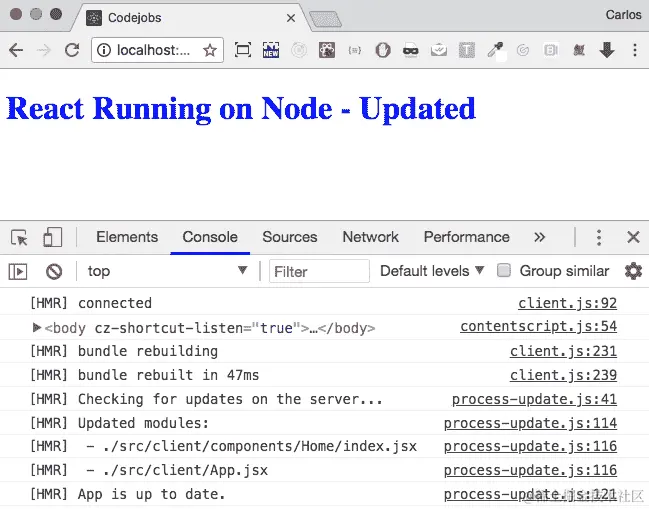The height and width of the screenshot is (509, 649).
Task: Open process-update.js:116 link on App.jsx row
Action: tap(530, 470)
